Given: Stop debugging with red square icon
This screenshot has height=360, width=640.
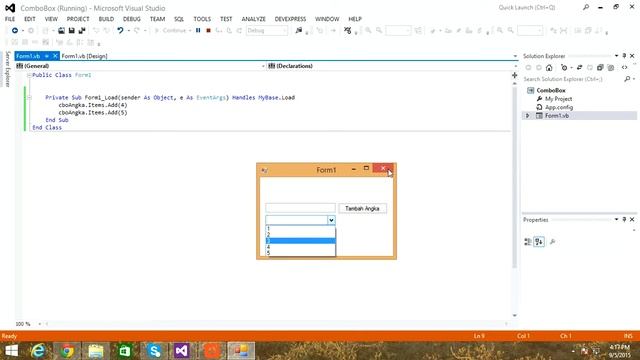Looking at the screenshot, I should tap(208, 31).
